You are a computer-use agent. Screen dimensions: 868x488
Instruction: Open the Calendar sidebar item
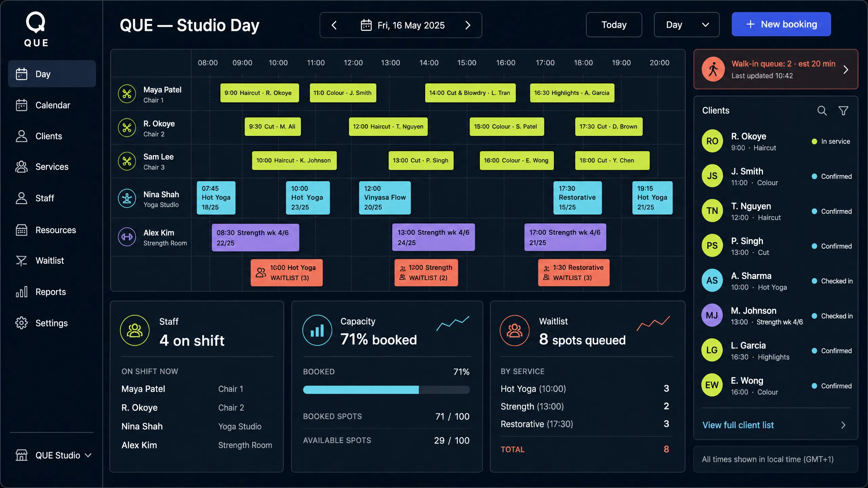click(52, 105)
